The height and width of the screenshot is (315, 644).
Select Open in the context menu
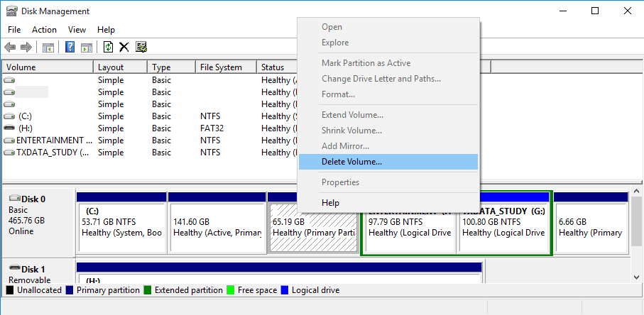click(388, 27)
